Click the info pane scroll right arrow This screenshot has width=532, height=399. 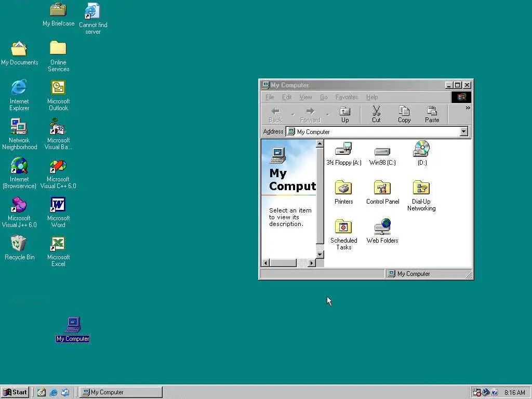[x=312, y=263]
